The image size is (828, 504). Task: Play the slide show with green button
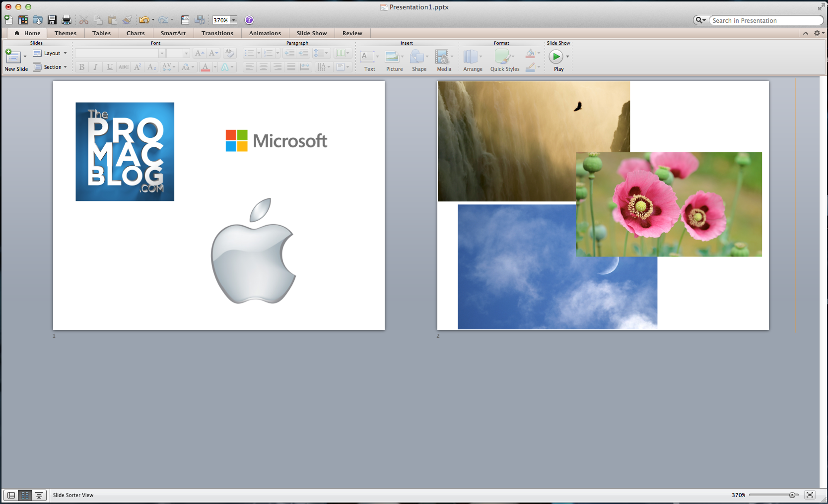(556, 57)
